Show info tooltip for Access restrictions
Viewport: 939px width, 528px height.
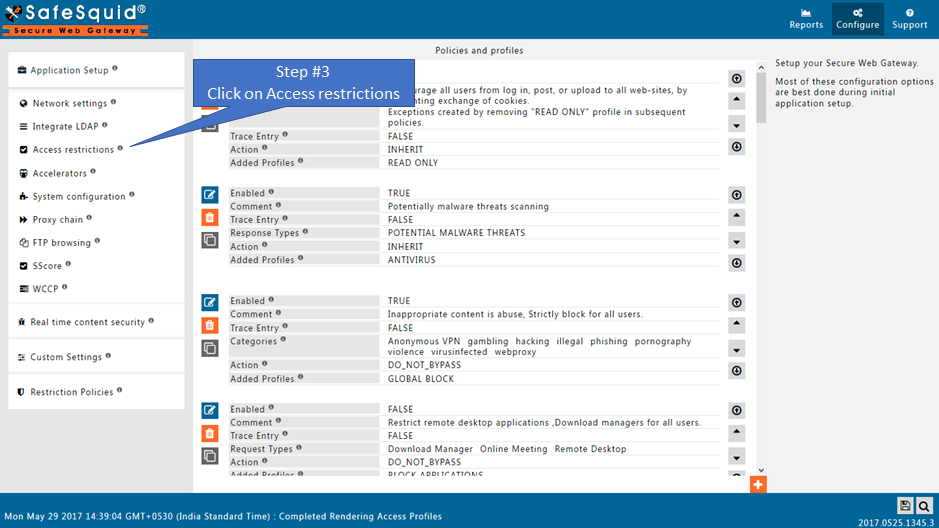[x=120, y=148]
